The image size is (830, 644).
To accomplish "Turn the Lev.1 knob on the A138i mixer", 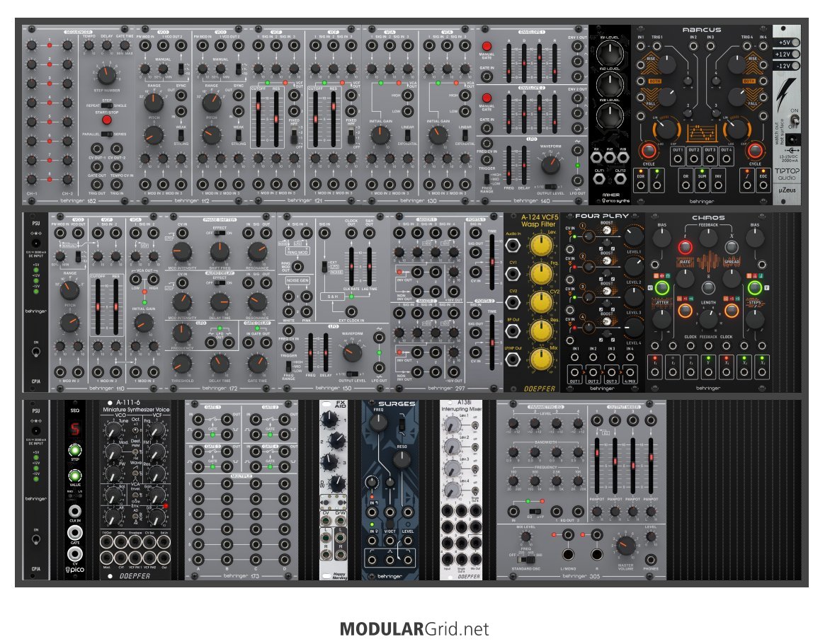I will coord(452,425).
